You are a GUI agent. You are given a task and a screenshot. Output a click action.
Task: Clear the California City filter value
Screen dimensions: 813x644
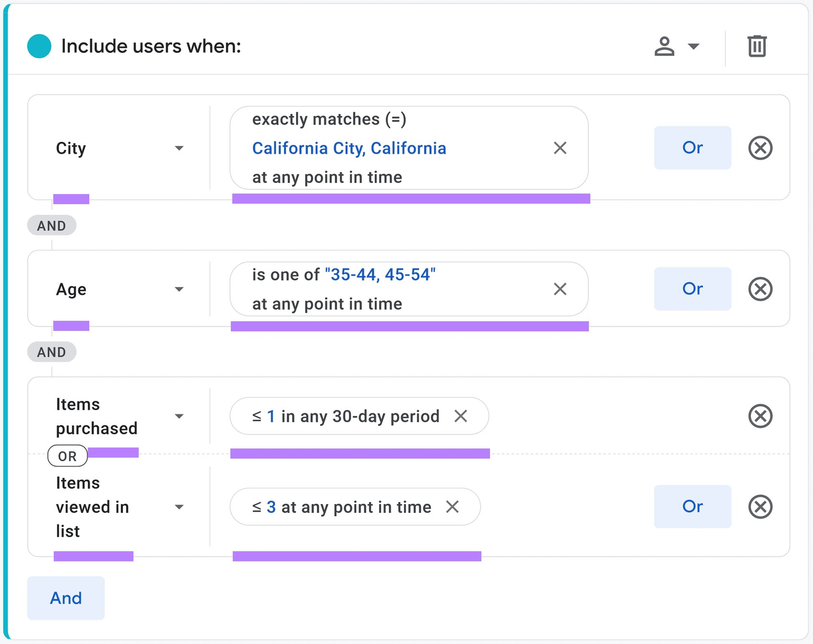tap(559, 148)
